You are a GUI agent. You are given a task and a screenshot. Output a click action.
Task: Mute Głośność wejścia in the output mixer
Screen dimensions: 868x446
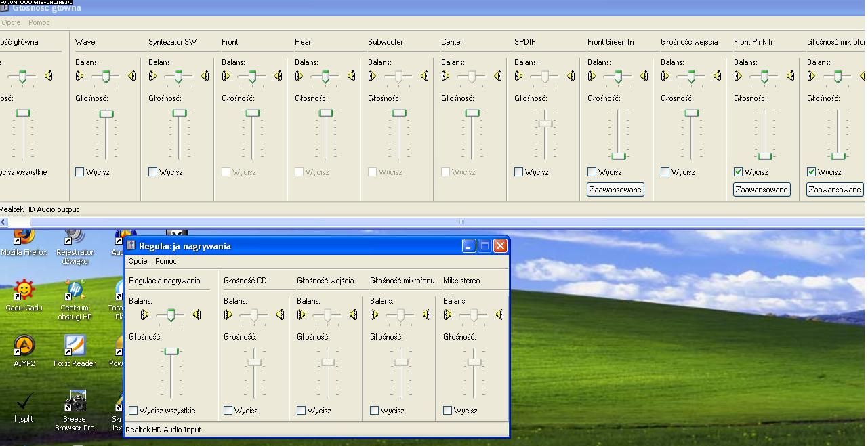click(665, 172)
